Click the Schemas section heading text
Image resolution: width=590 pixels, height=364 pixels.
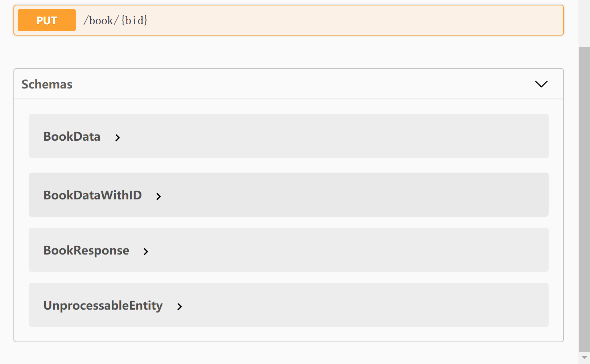pyautogui.click(x=47, y=84)
